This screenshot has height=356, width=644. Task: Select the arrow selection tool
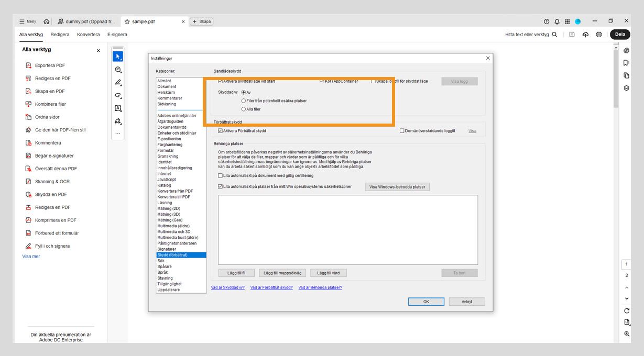coord(118,56)
